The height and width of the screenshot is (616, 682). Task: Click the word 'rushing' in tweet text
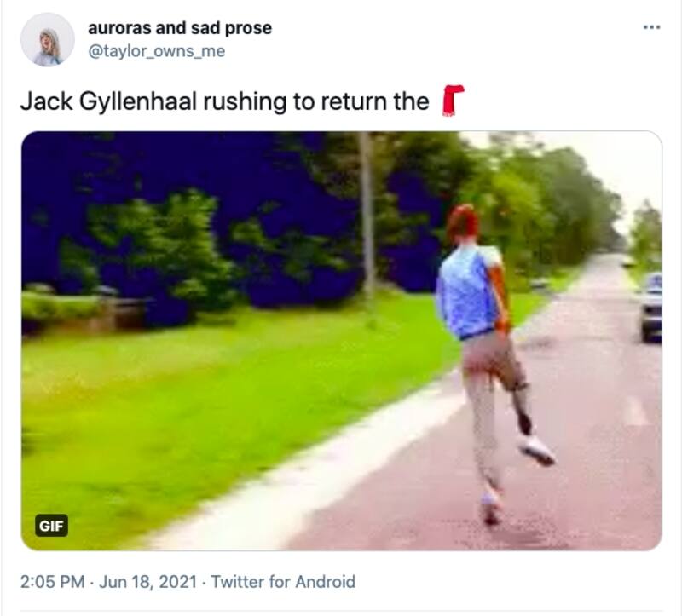tap(245, 102)
